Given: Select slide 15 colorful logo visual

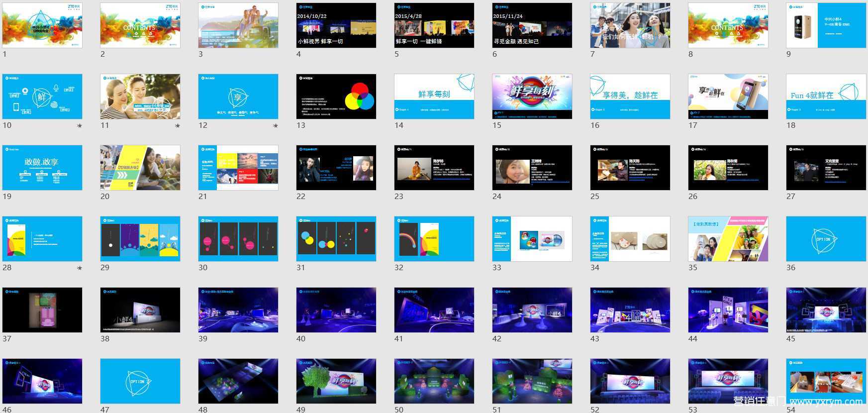Looking at the screenshot, I should click(532, 97).
